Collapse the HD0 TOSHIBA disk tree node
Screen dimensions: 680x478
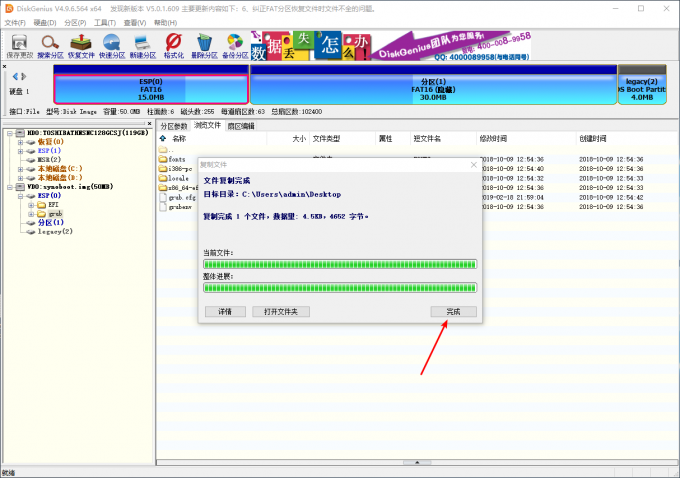click(x=9, y=132)
